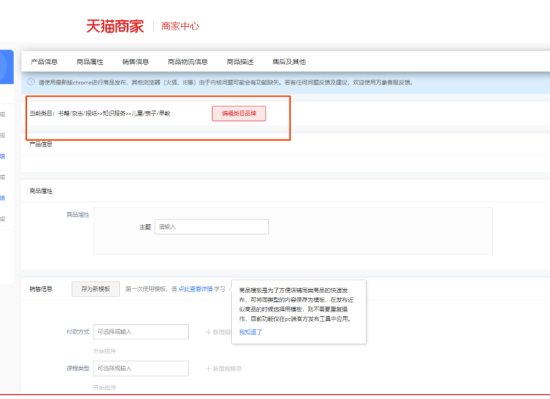Go to the 商品物流信息 tab
Image resolution: width=550 pixels, height=399 pixels.
point(188,62)
